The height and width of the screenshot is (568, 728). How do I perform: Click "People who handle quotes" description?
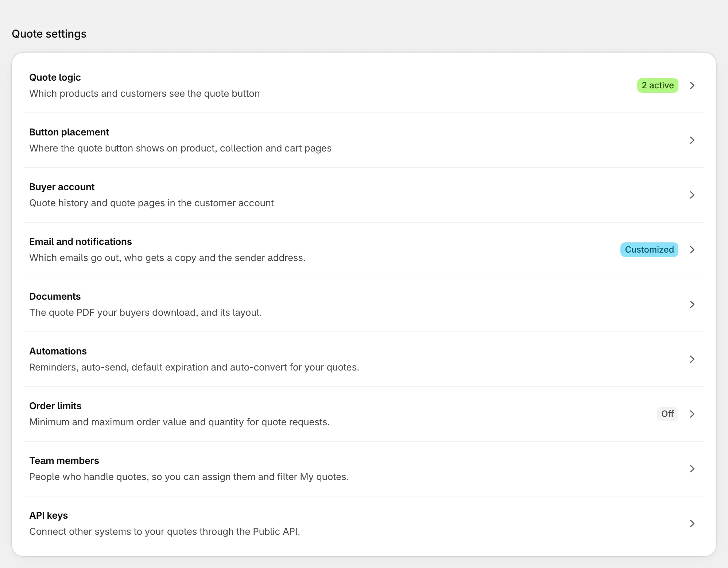coord(189,477)
